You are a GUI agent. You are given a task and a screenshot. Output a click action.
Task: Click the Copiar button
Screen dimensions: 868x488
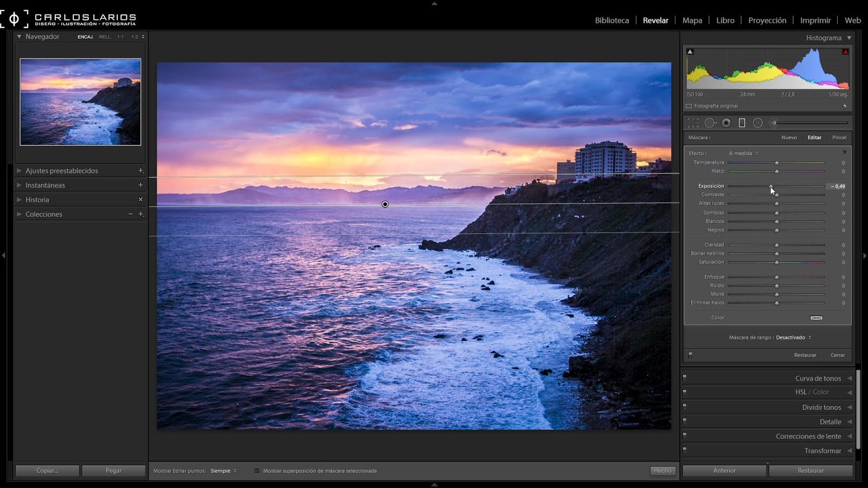47,471
